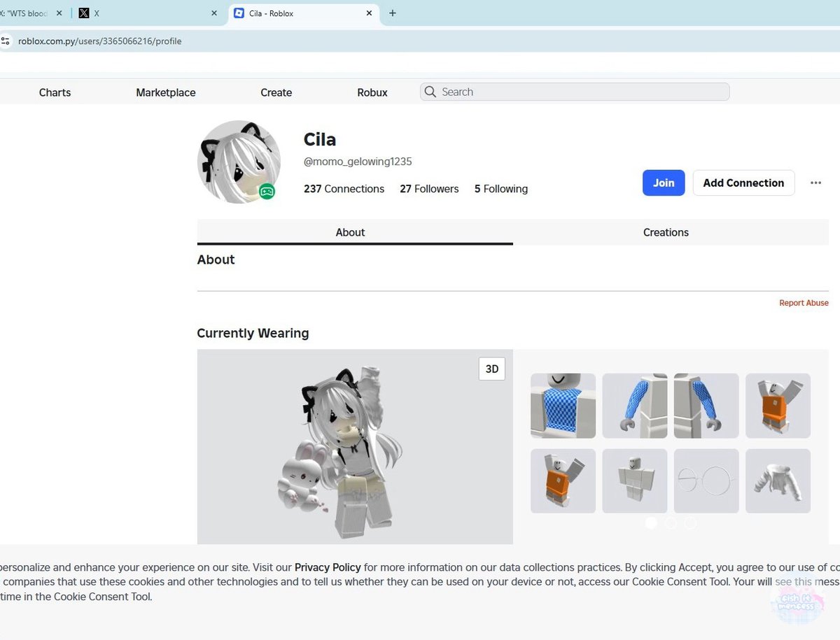Viewport: 840px width, 640px height.
Task: Open the Marketplace page
Action: [166, 92]
